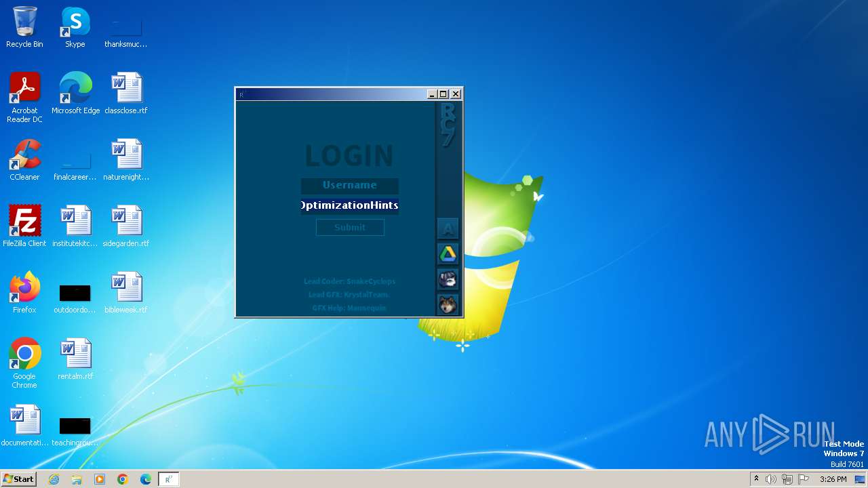Click the 'A' icon in RC7 sidebar
The width and height of the screenshot is (868, 488).
(x=448, y=228)
